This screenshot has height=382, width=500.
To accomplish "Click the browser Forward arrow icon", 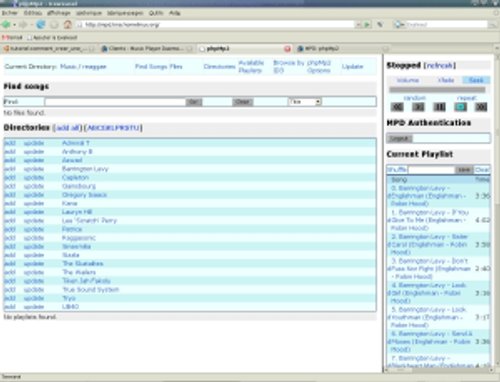I will click(x=23, y=25).
